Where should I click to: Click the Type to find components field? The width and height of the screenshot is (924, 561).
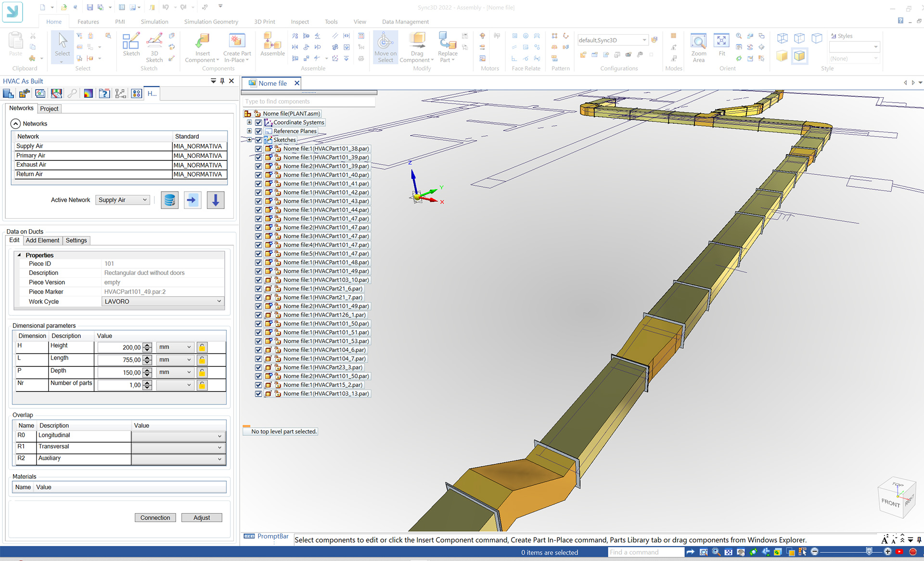309,102
